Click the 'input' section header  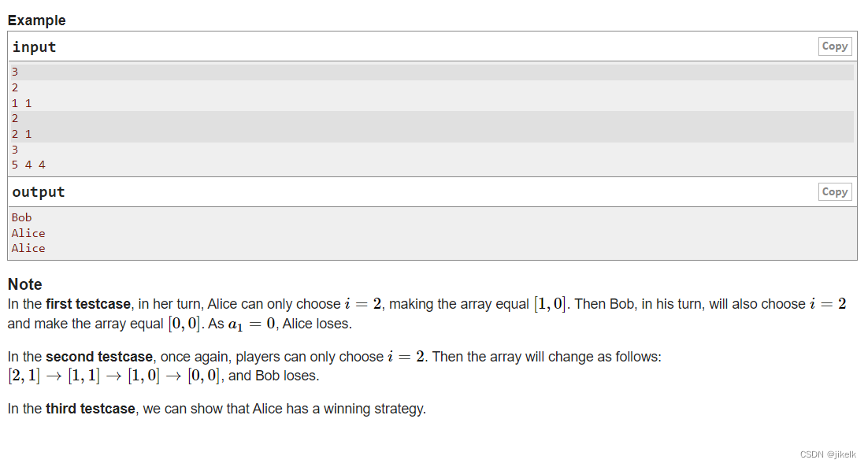click(x=35, y=47)
